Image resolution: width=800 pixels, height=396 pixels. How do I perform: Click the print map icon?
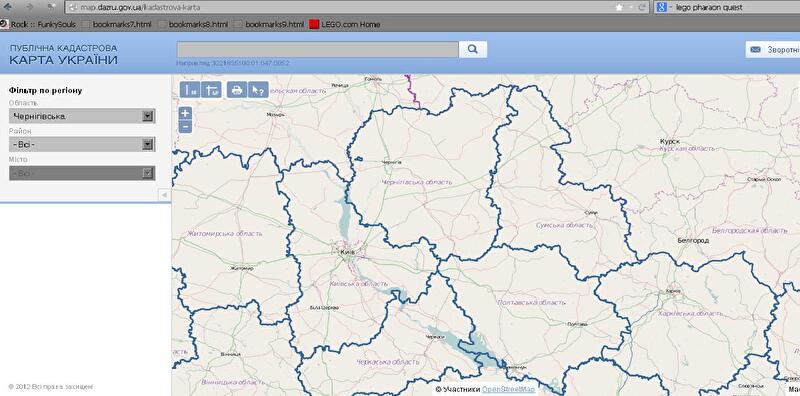(237, 90)
